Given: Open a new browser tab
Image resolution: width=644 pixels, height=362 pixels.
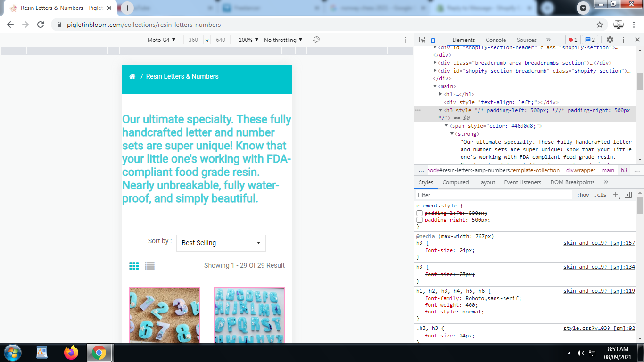Looking at the screenshot, I should 127,8.
